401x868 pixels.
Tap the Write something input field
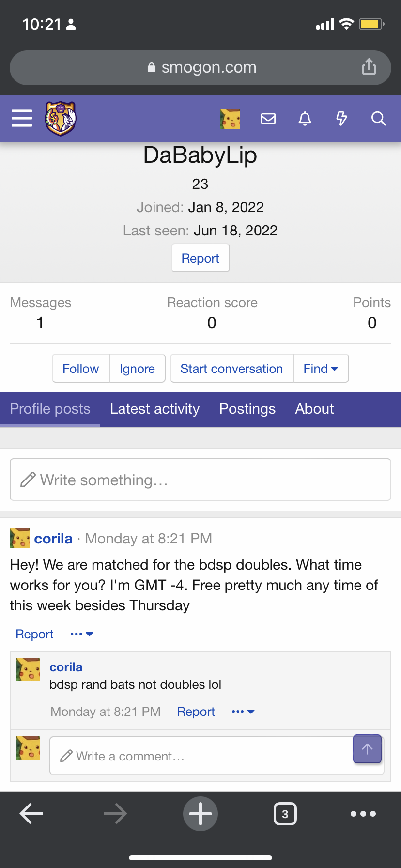pos(200,480)
